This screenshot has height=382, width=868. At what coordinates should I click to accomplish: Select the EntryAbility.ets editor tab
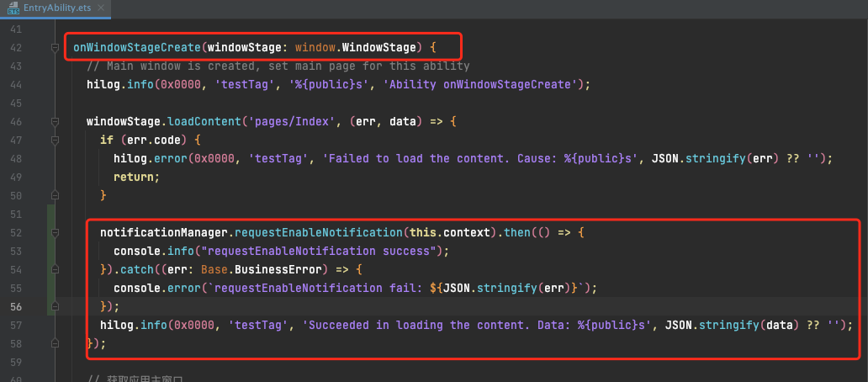55,8
